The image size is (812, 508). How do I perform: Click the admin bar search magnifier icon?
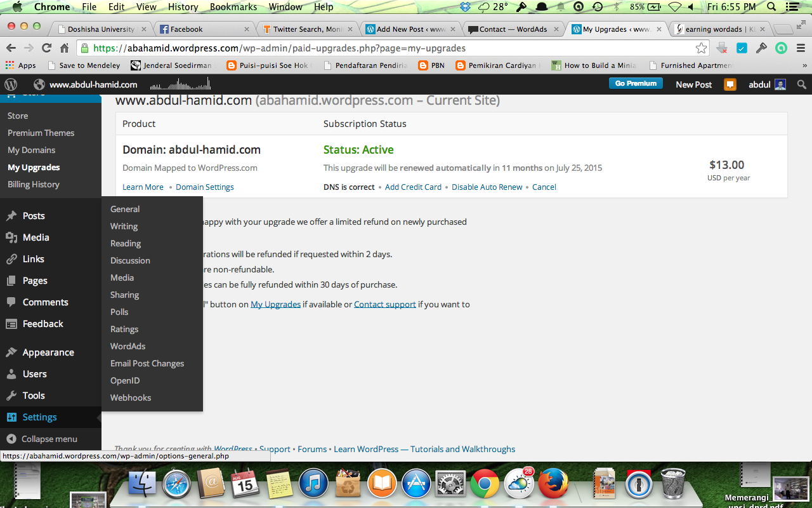pos(802,84)
